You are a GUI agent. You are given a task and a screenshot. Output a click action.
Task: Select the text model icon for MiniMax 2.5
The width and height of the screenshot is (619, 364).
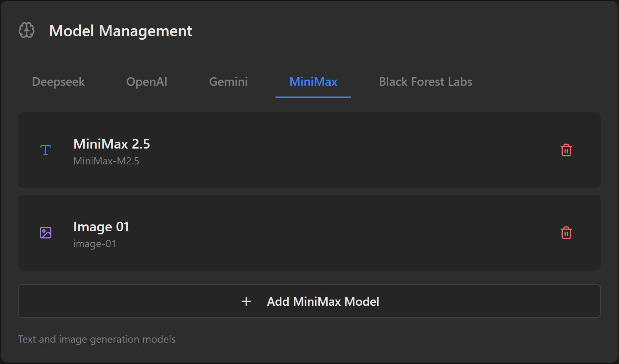[x=45, y=150]
